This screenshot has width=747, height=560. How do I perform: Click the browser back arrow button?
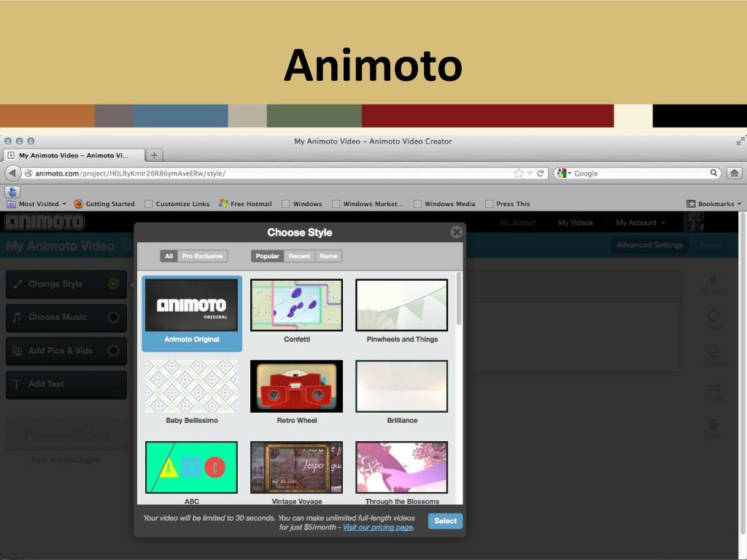[13, 173]
